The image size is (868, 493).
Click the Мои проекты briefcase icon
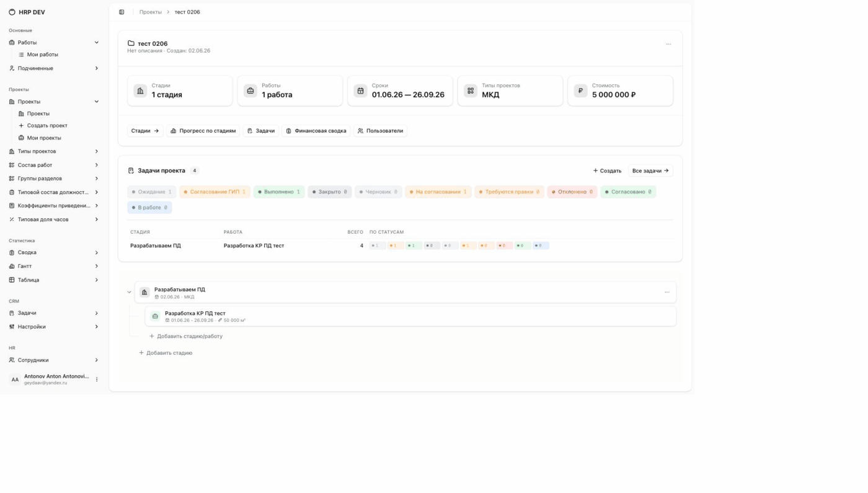[x=21, y=138]
